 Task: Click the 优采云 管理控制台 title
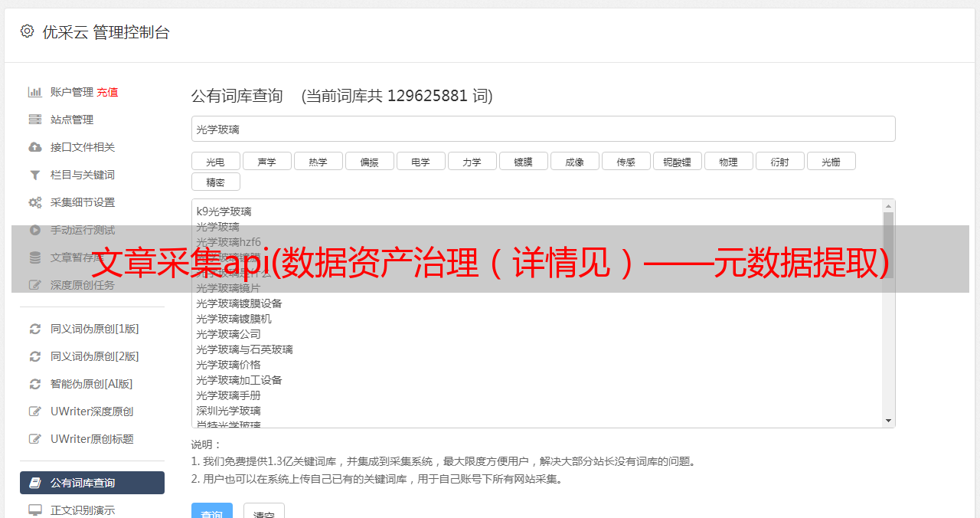(106, 32)
